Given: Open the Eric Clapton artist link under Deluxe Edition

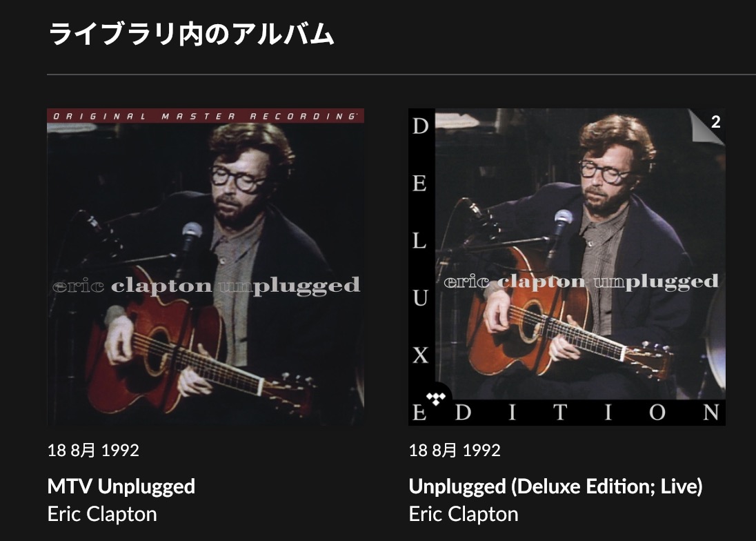Looking at the screenshot, I should click(x=464, y=514).
